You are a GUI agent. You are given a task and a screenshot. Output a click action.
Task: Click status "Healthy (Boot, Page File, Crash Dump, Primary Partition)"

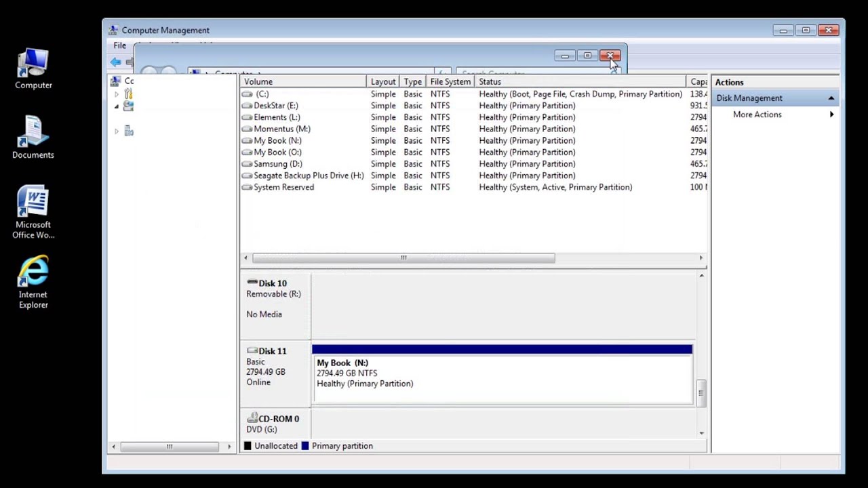(580, 94)
